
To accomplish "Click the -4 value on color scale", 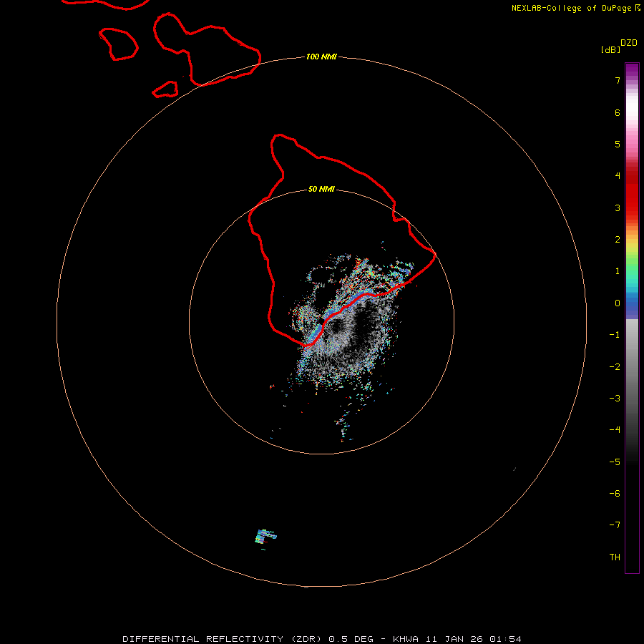I will coord(615,430).
